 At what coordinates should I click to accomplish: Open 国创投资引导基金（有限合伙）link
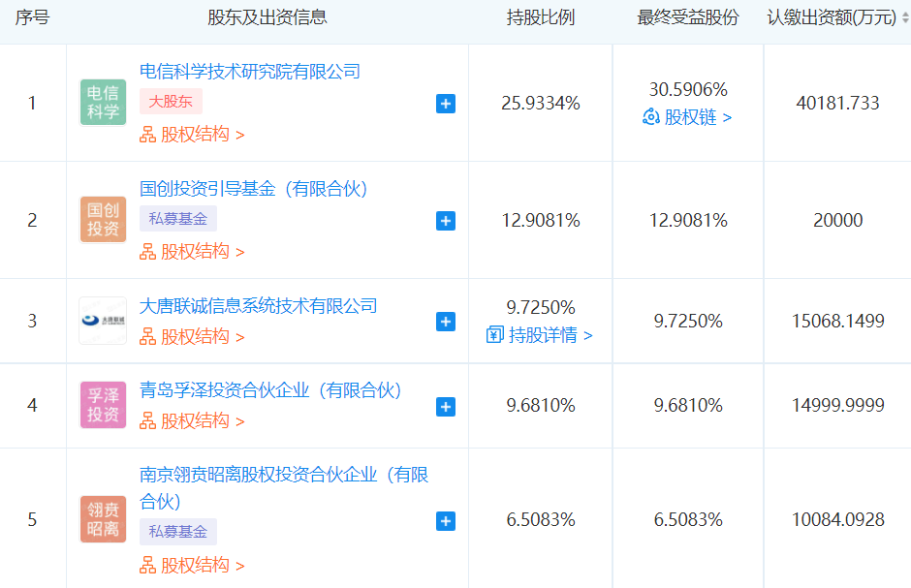pos(253,189)
